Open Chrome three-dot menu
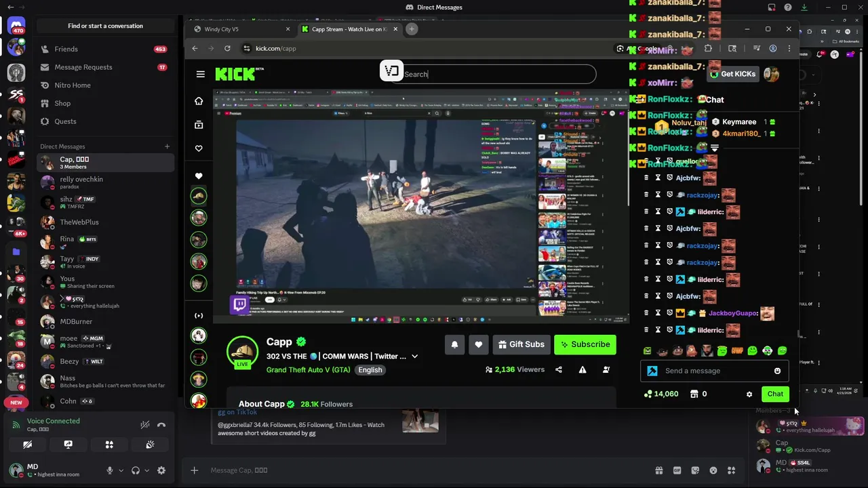The image size is (868, 488). 789,48
